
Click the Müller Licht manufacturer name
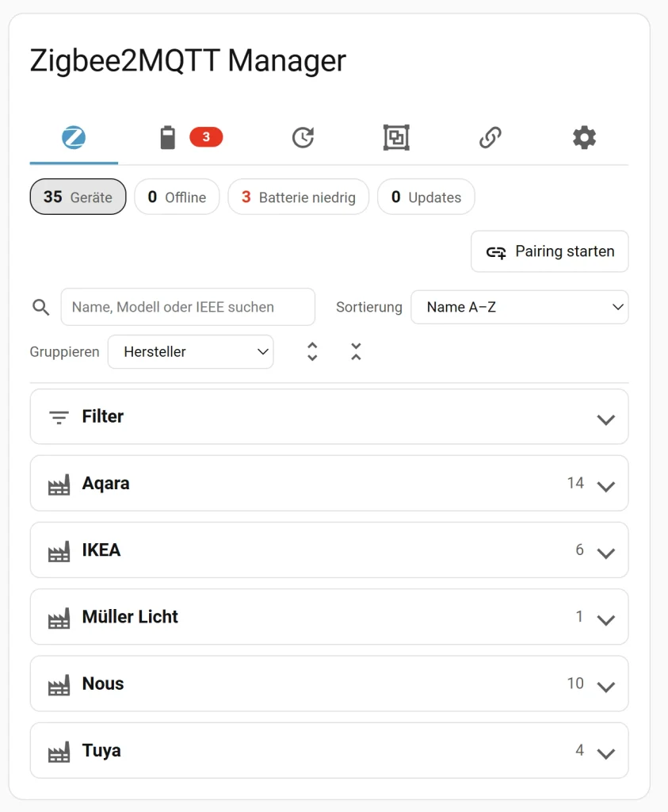[130, 617]
